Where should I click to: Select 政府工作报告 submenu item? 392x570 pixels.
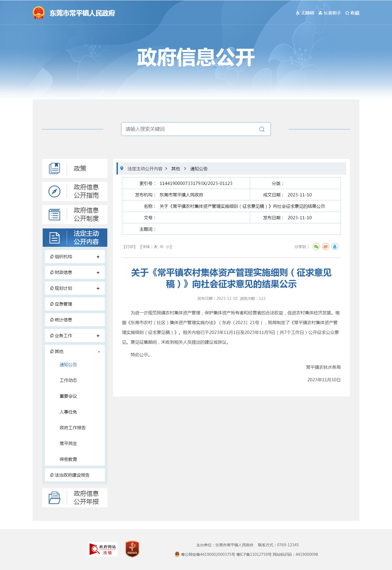tap(73, 428)
